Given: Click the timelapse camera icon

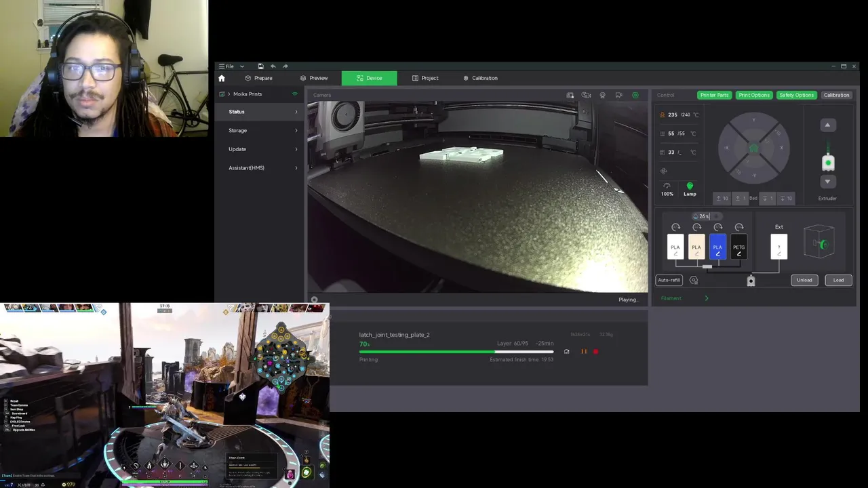Looking at the screenshot, I should coord(586,95).
